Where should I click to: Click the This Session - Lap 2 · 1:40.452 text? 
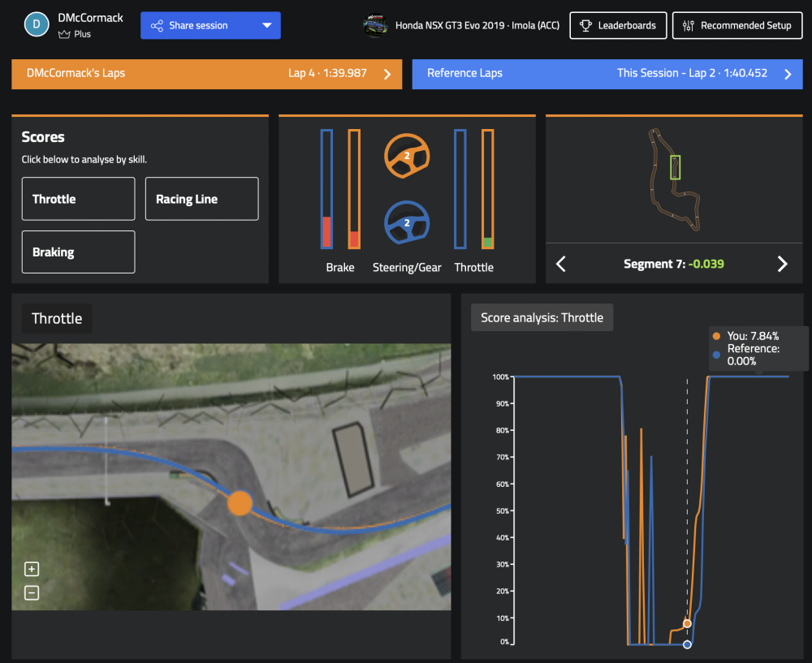tap(692, 73)
